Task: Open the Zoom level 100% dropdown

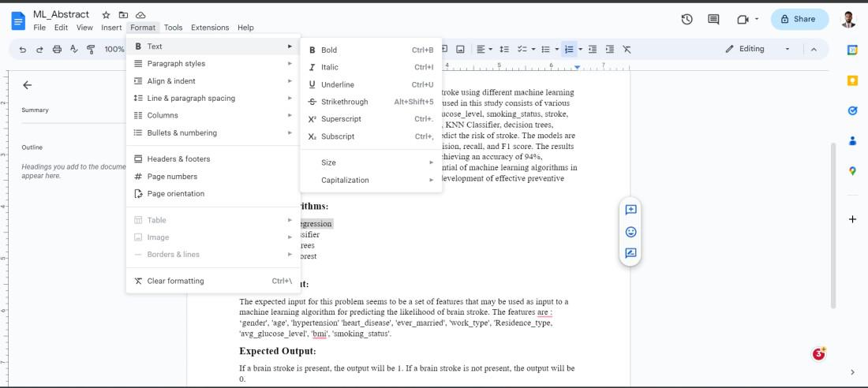Action: [114, 49]
